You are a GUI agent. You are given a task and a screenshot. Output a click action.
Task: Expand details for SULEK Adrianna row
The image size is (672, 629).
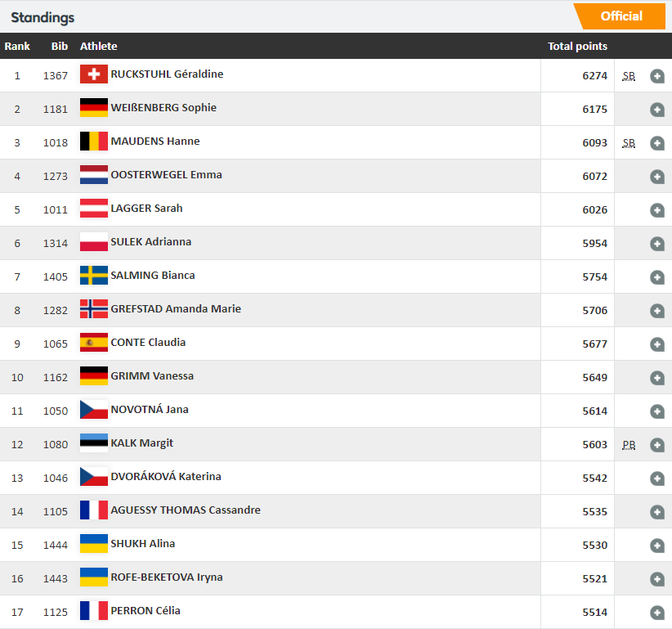657,244
